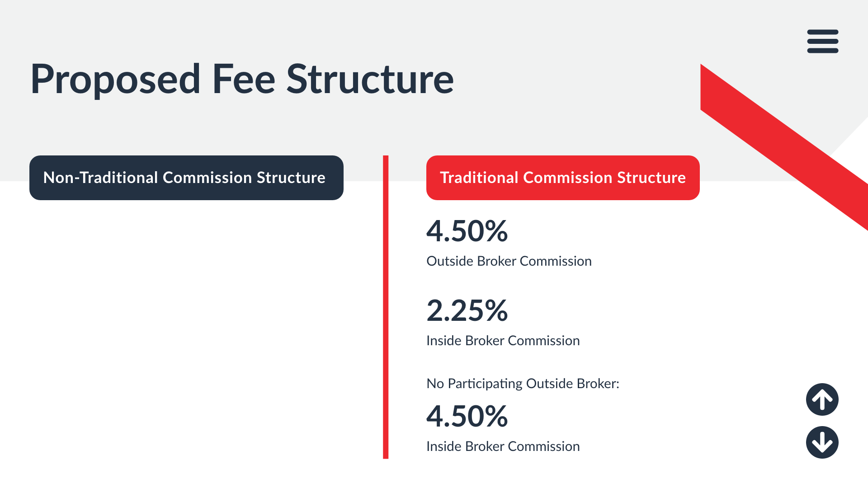The width and height of the screenshot is (868, 488).
Task: Click the 4.50% figure above Outside Broker Commission
Action: click(467, 231)
